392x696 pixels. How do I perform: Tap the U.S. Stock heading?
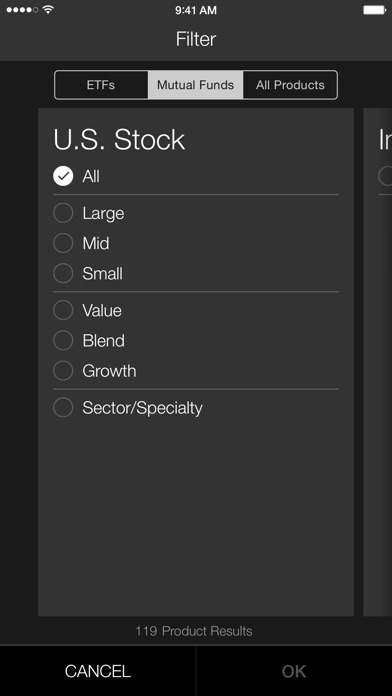[119, 139]
